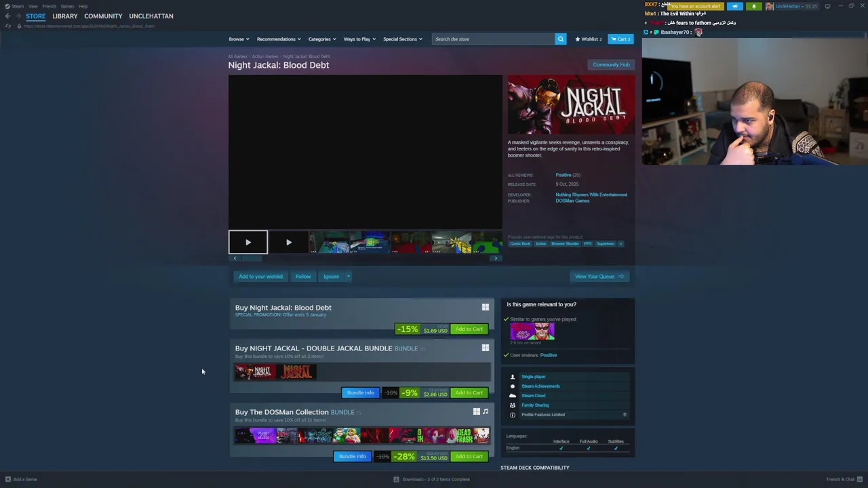Click music note icon on DOSMan Collection
The image size is (868, 488).
[486, 411]
